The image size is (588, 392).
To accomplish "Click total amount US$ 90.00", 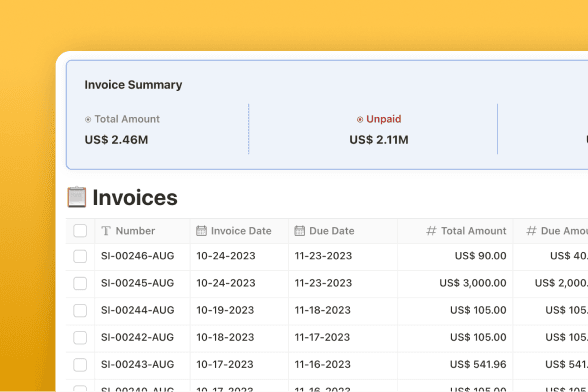I will [480, 256].
